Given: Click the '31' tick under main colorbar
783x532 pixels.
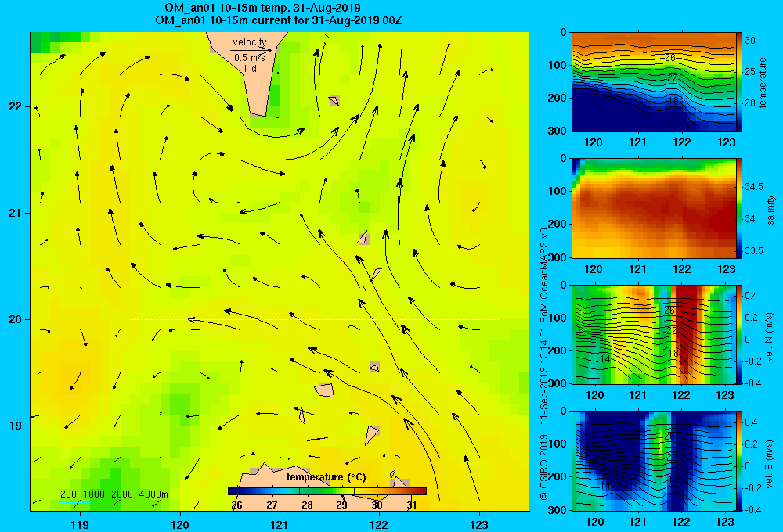Looking at the screenshot, I should (x=412, y=505).
